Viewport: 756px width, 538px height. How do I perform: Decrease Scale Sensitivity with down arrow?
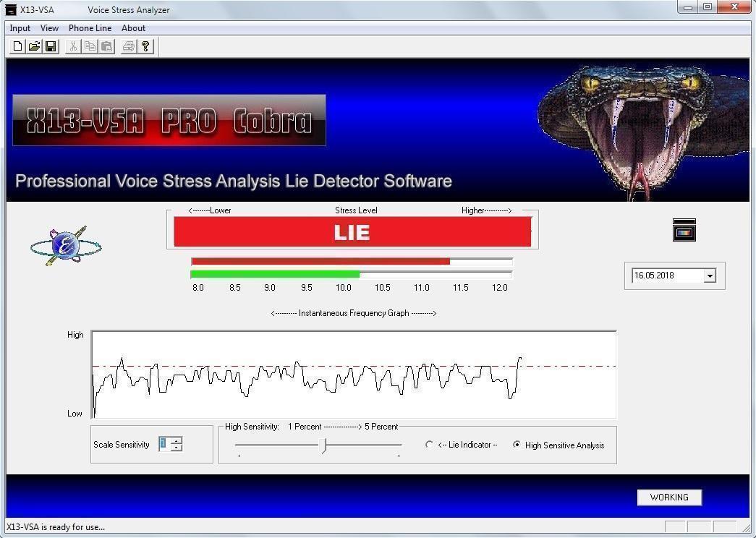tap(176, 448)
